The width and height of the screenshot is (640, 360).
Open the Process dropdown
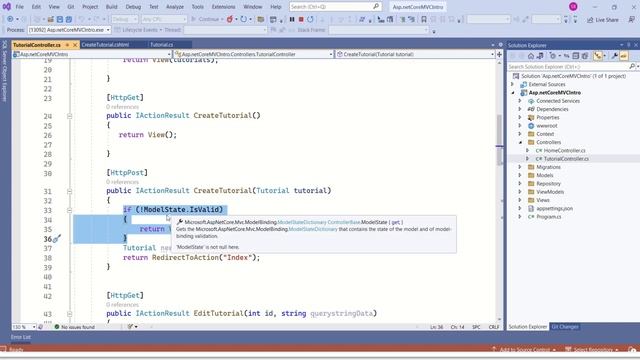(69, 30)
